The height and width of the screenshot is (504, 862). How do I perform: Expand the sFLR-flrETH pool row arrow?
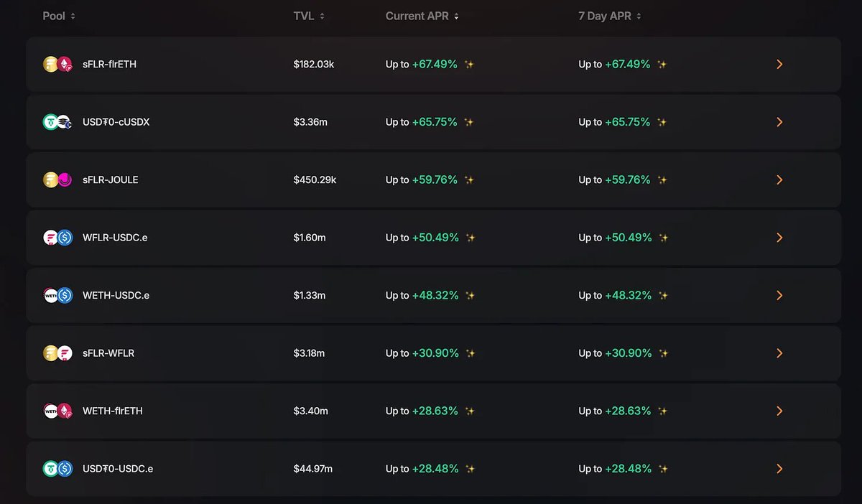pos(779,65)
